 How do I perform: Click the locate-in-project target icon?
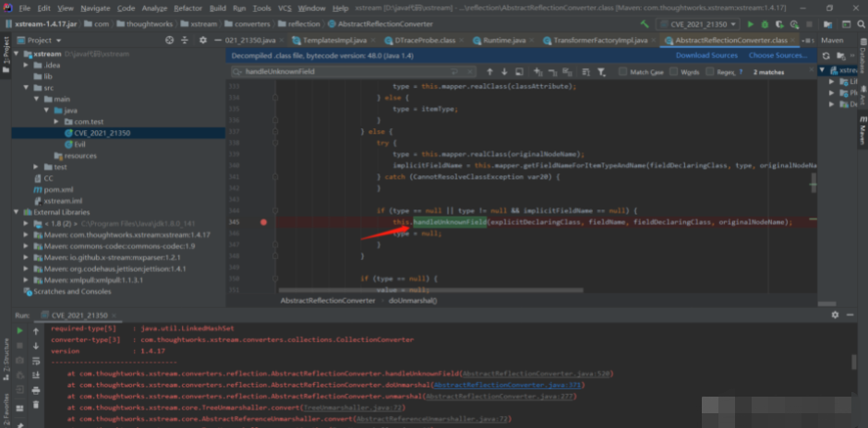click(x=169, y=41)
